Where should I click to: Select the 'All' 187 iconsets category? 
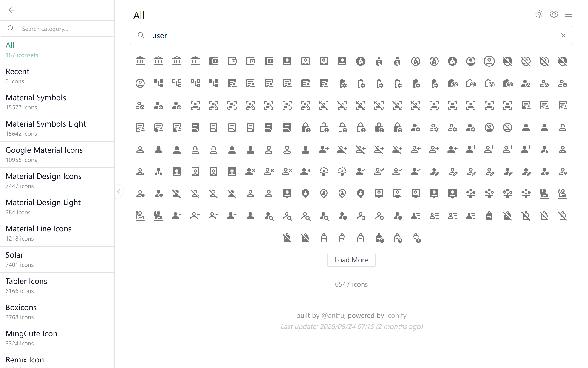pos(57,50)
